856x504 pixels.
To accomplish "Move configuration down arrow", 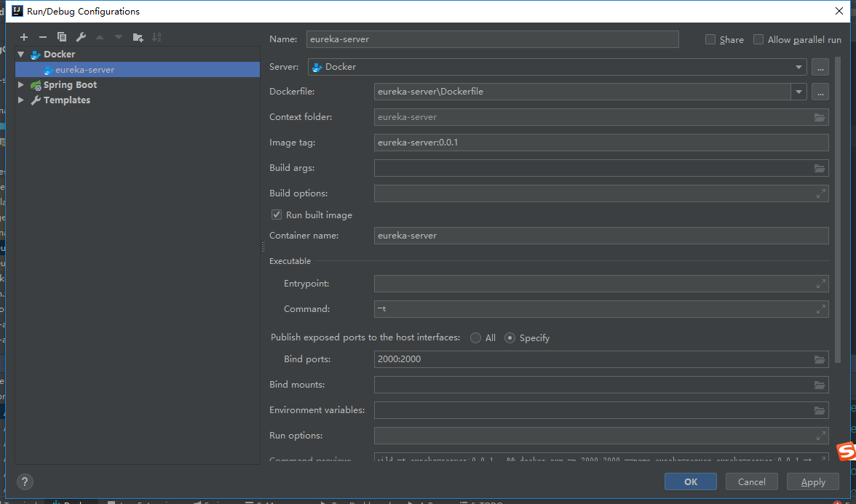I will click(x=119, y=37).
